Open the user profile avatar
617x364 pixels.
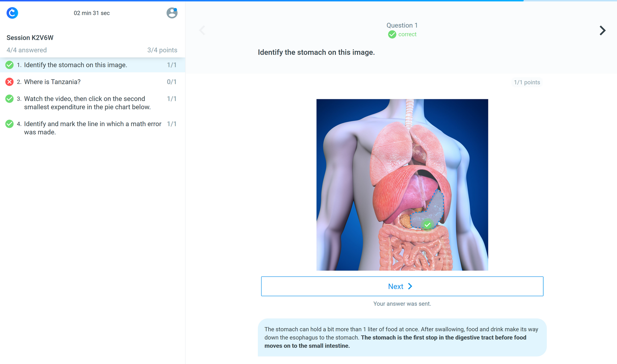(x=172, y=13)
